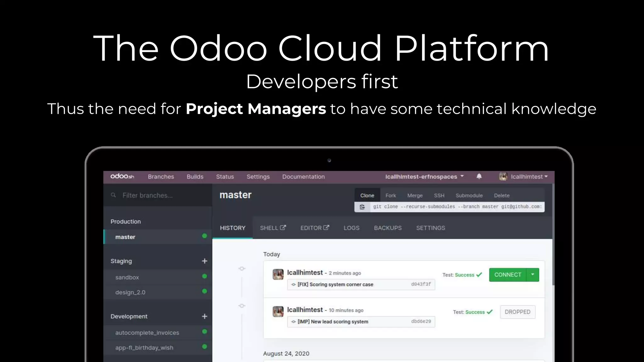Screen dimensions: 644x362
Task: Open the Builds menu
Action: pos(195,177)
